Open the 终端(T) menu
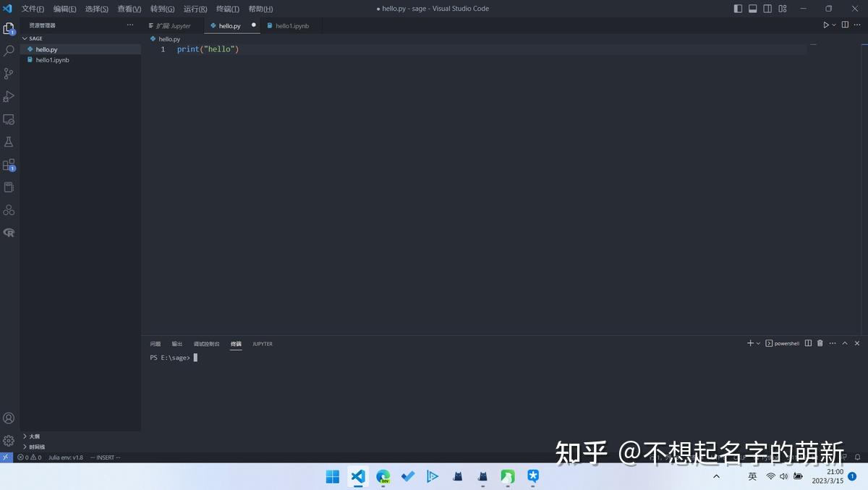 [x=226, y=9]
